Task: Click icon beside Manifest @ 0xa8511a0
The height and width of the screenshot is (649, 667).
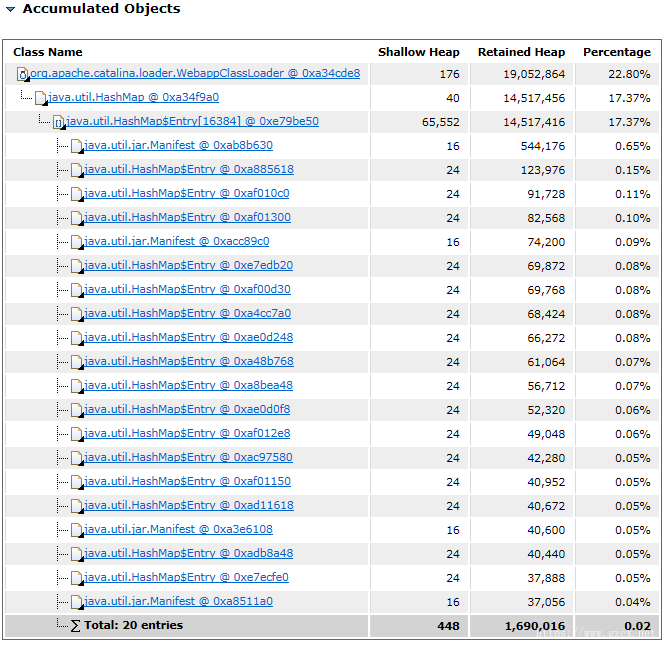Action: pyautogui.click(x=77, y=602)
